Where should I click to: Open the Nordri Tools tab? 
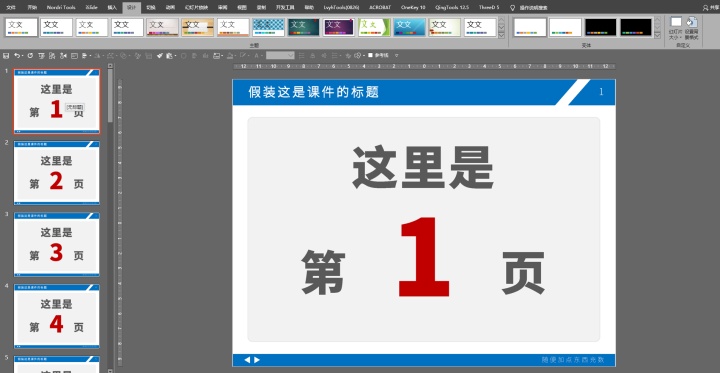61,7
